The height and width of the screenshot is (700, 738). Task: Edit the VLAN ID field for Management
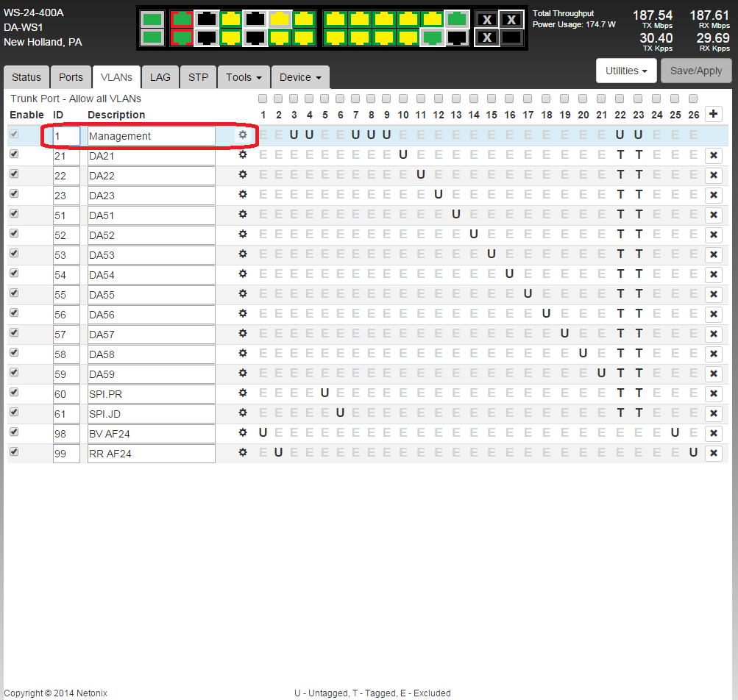click(66, 136)
